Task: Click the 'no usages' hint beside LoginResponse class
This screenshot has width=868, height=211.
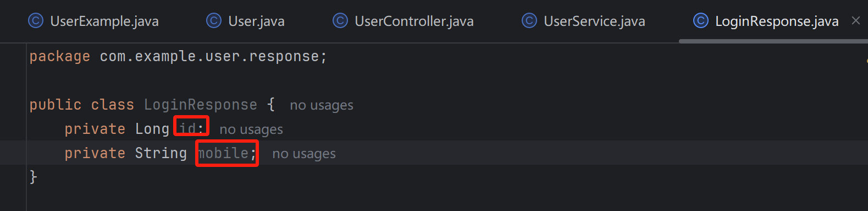Action: 322,105
